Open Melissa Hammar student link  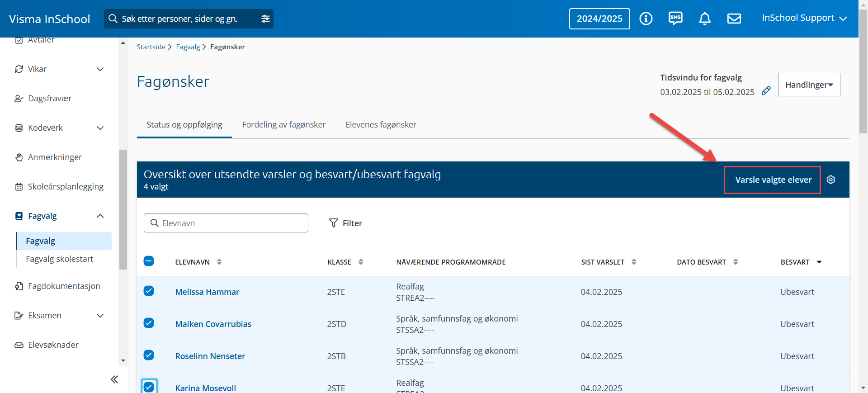[207, 292]
